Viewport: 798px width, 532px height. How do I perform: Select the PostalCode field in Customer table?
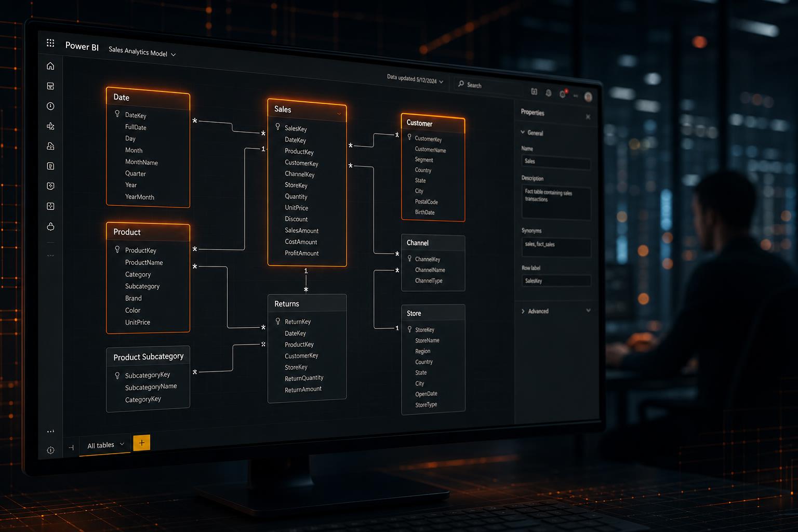pos(427,202)
